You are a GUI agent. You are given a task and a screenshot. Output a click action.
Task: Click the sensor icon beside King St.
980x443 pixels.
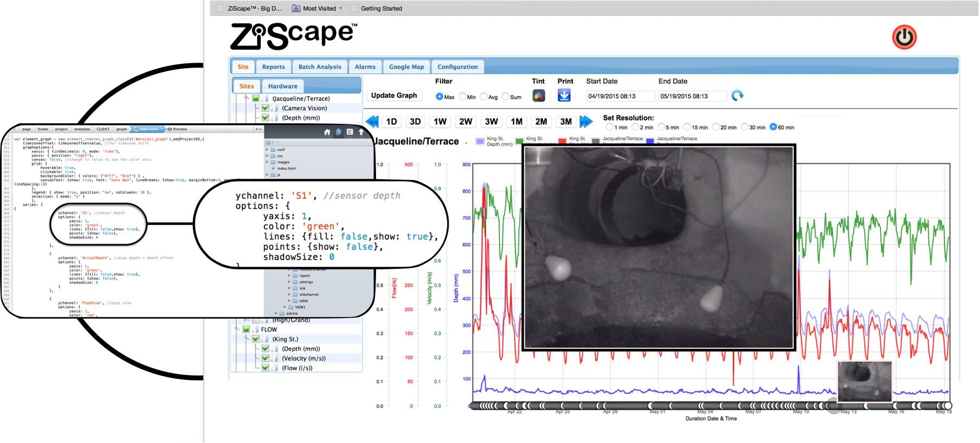tap(266, 339)
